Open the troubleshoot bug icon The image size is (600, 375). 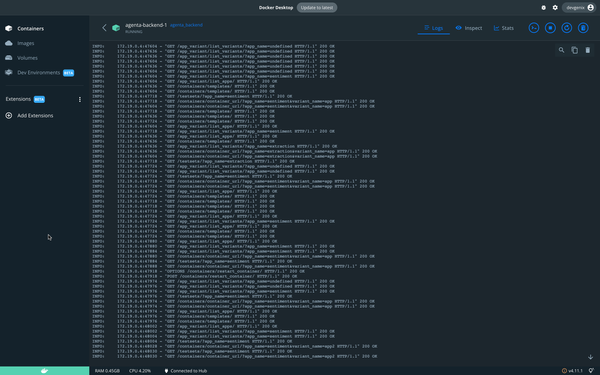coord(543,8)
